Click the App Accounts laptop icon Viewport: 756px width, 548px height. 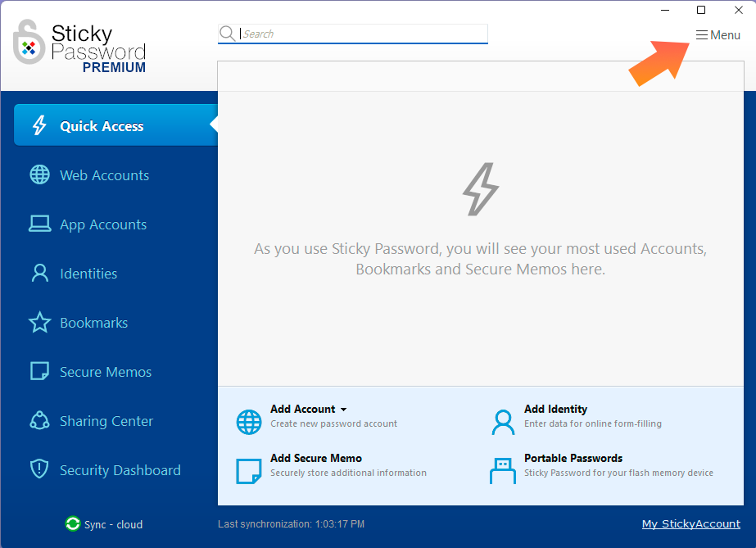pyautogui.click(x=39, y=224)
